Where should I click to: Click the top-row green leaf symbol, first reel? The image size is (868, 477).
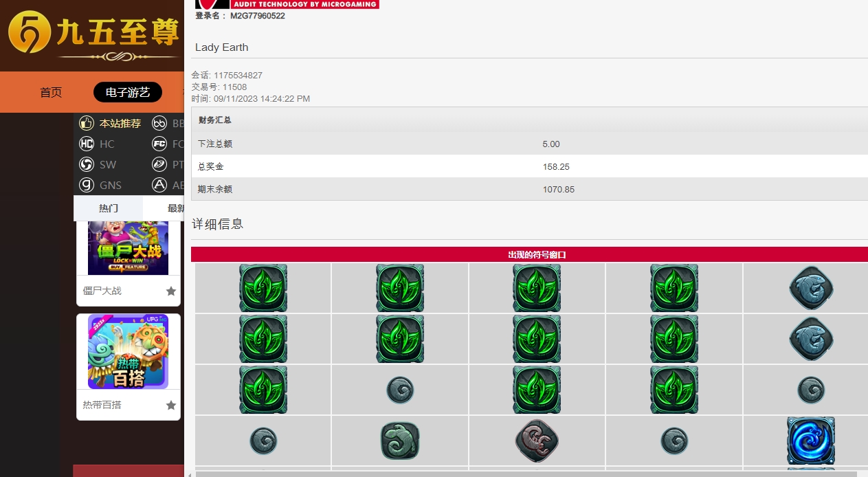pyautogui.click(x=263, y=288)
